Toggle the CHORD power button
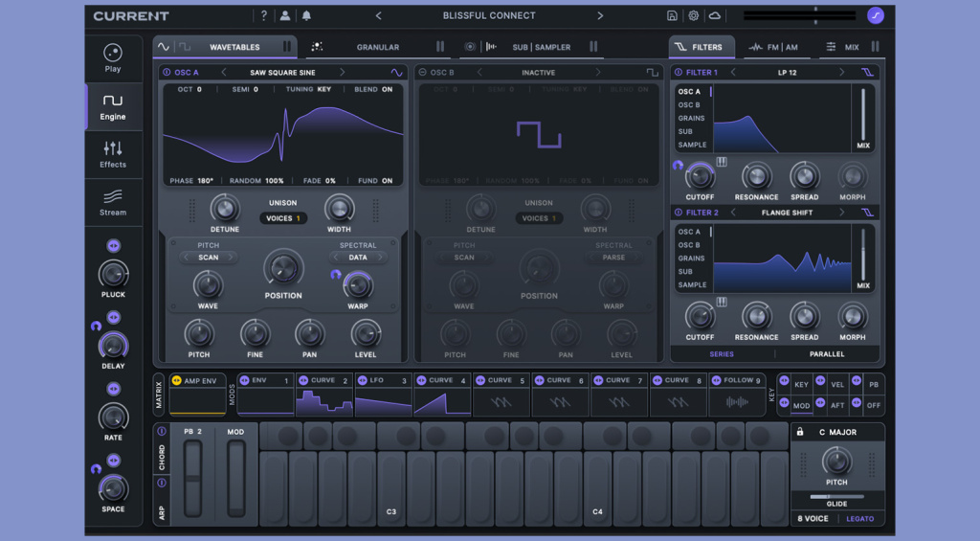This screenshot has height=541, width=980. (x=161, y=432)
